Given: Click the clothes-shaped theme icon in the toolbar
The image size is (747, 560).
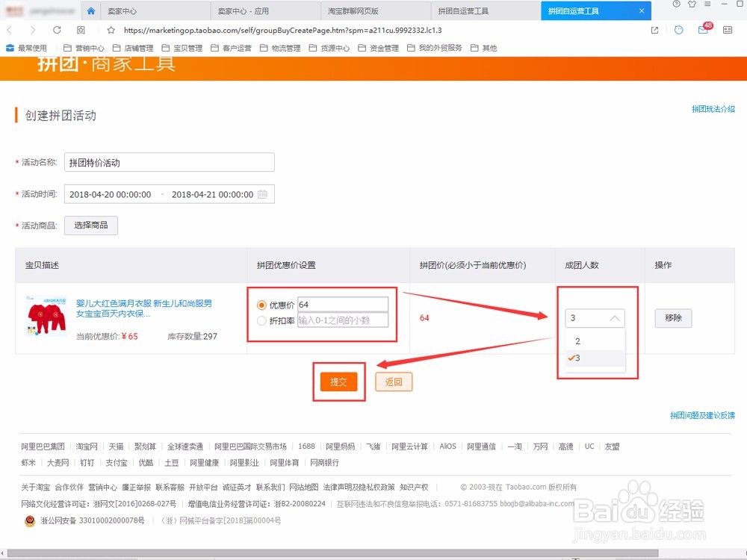Looking at the screenshot, I should (x=692, y=4).
